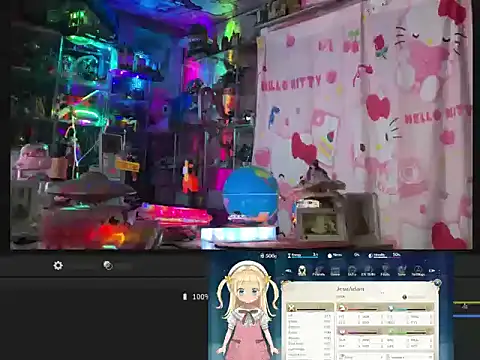
Task: Click the blue attribute section icon
Action: tap(391, 308)
